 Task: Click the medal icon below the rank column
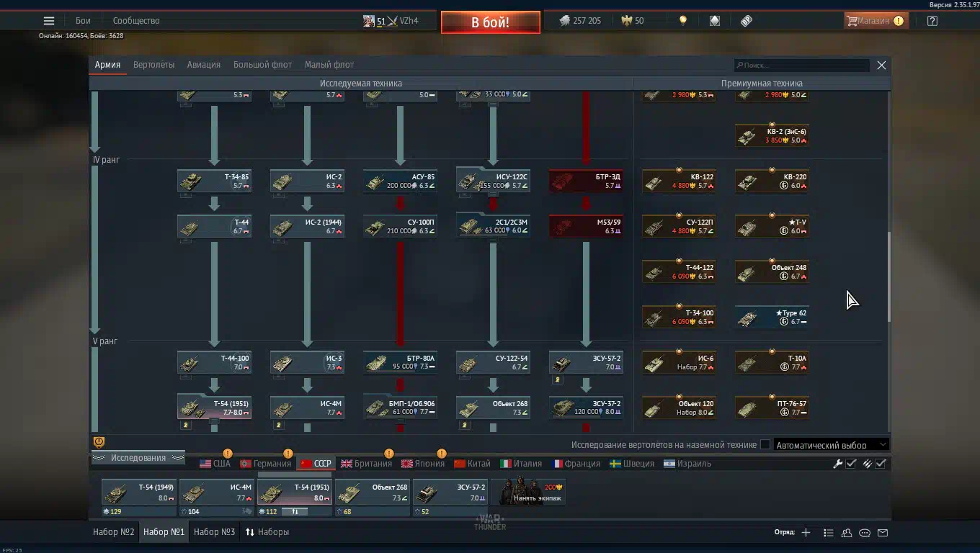(99, 442)
